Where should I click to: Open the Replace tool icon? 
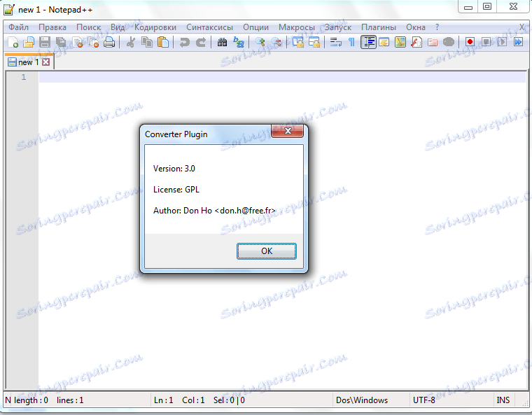tap(239, 43)
